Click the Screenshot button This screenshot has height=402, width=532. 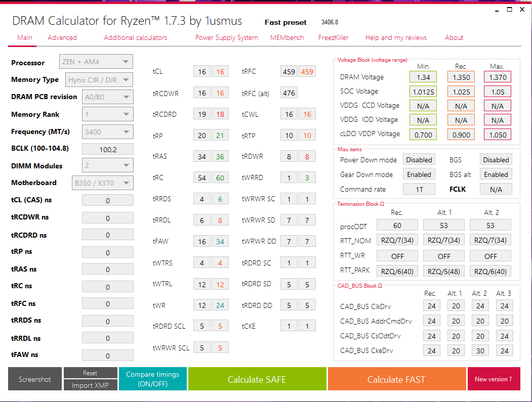(35, 379)
